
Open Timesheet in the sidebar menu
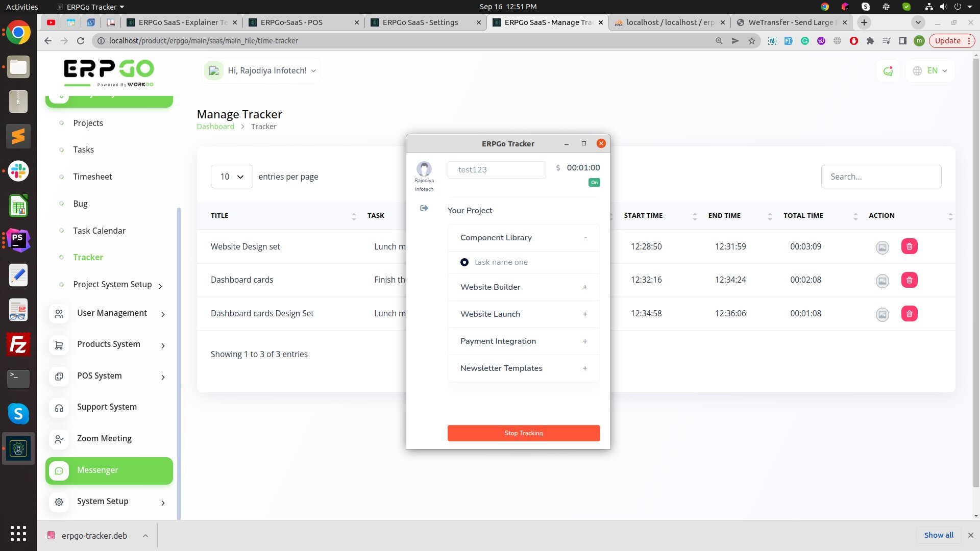coord(92,177)
